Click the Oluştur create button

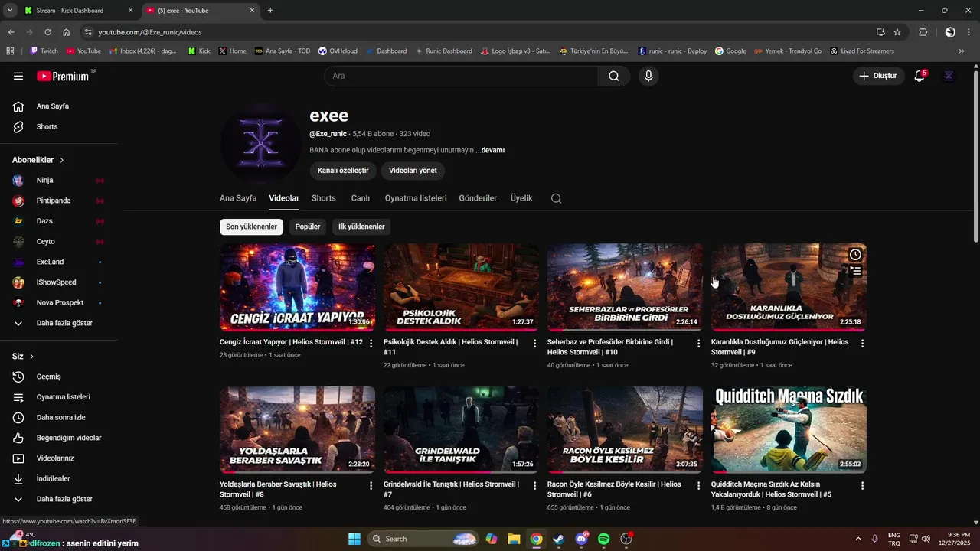(x=878, y=76)
